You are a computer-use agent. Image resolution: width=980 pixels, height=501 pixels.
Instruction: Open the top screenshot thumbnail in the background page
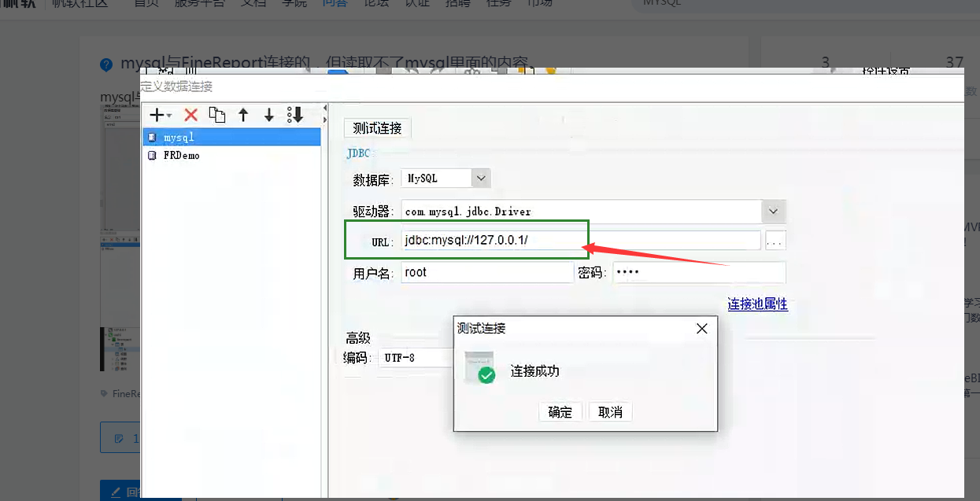pyautogui.click(x=120, y=166)
